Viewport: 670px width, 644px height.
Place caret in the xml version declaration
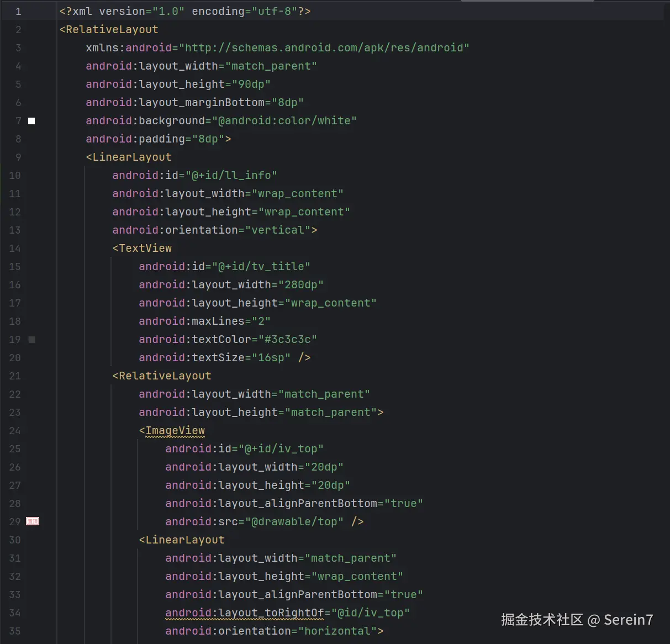pos(185,11)
